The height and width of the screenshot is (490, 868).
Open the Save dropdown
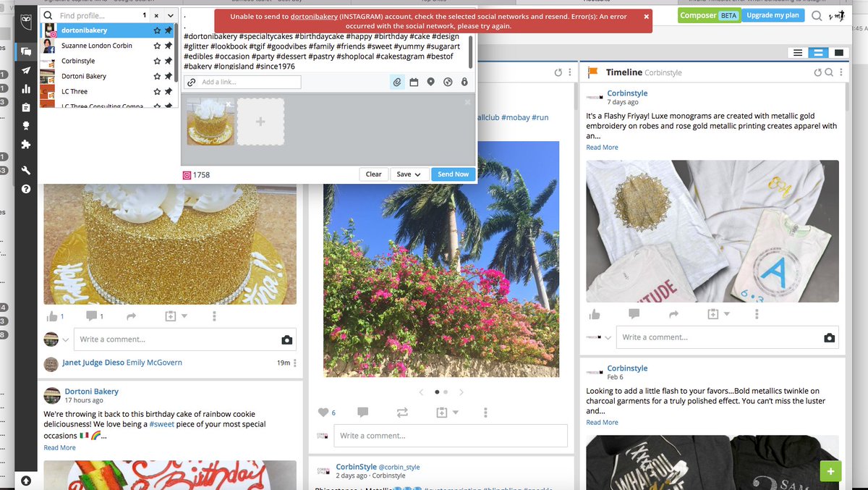coord(409,174)
